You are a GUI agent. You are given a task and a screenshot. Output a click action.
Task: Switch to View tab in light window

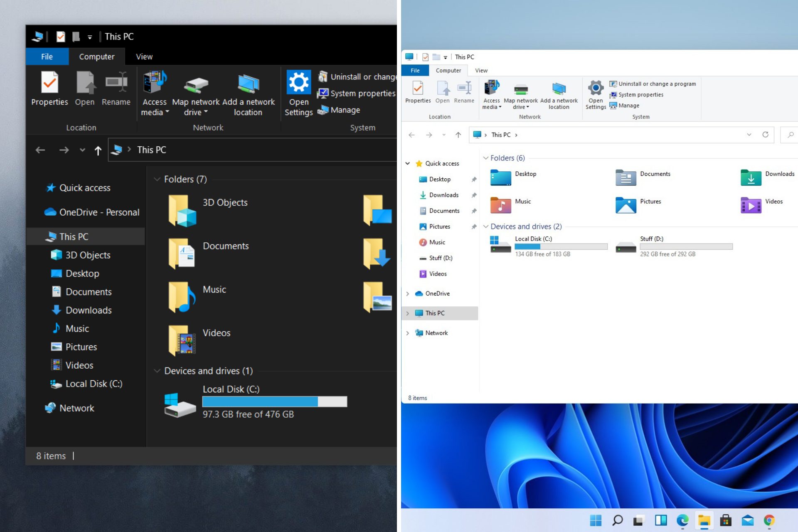coord(481,70)
